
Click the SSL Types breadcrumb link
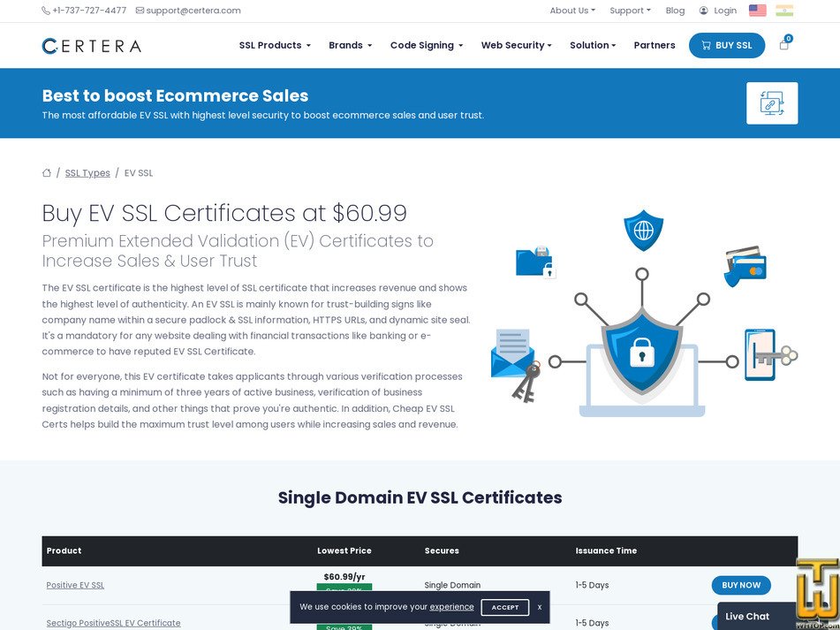point(87,172)
